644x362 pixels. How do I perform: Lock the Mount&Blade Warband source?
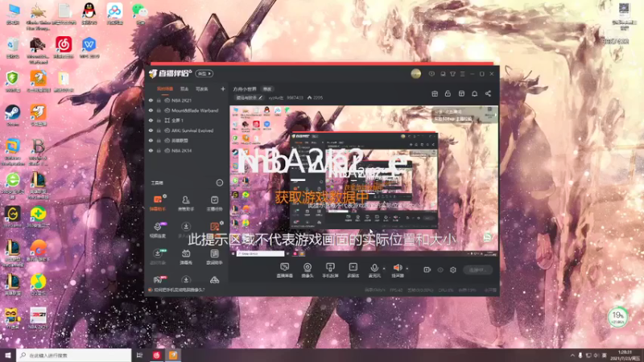click(159, 110)
